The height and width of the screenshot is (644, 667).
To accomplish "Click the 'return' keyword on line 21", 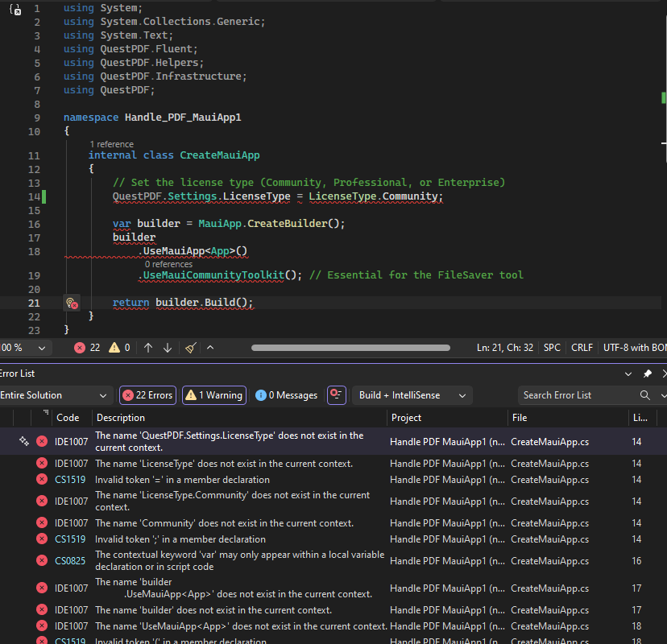I will 130,303.
